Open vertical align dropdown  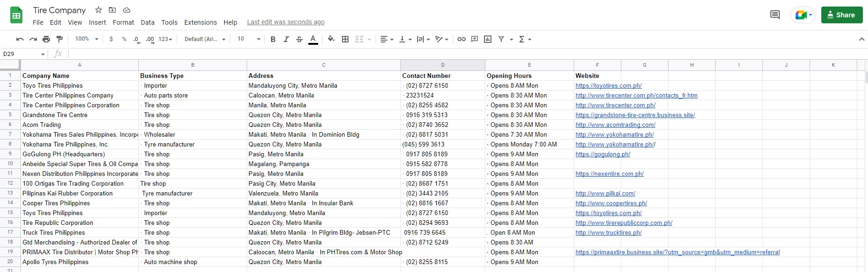(x=405, y=39)
